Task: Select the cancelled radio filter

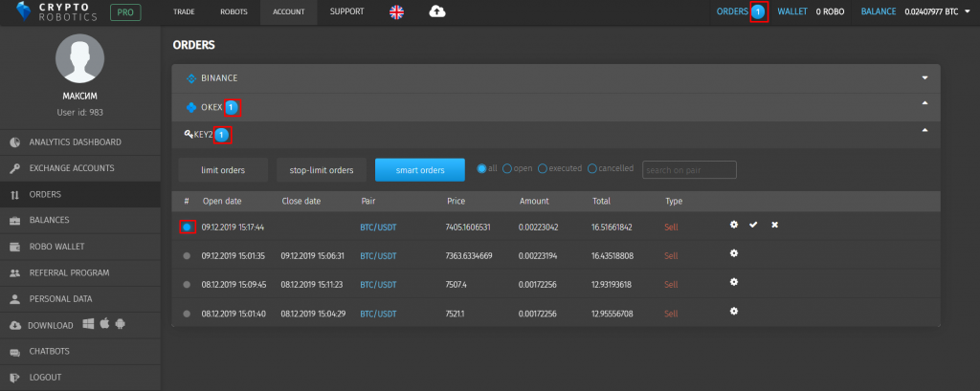Action: pyautogui.click(x=591, y=168)
